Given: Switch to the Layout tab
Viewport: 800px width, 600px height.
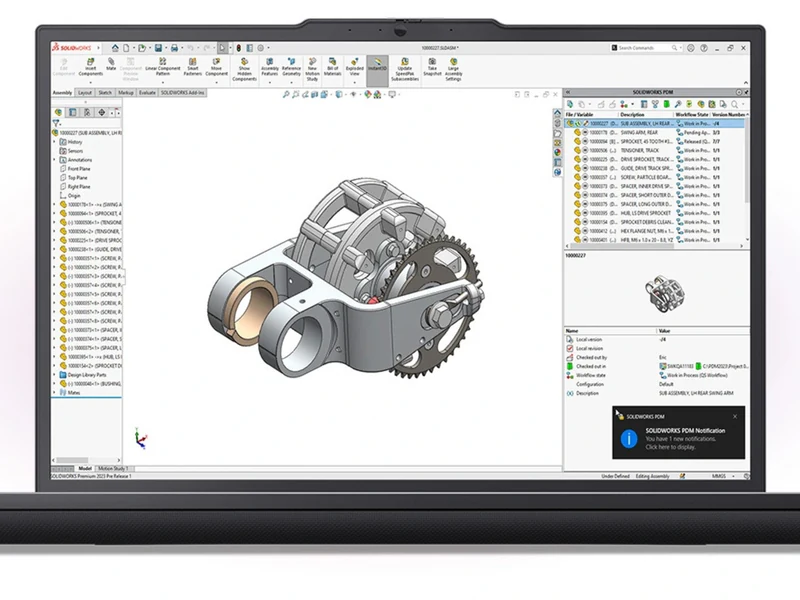Looking at the screenshot, I should pos(85,93).
